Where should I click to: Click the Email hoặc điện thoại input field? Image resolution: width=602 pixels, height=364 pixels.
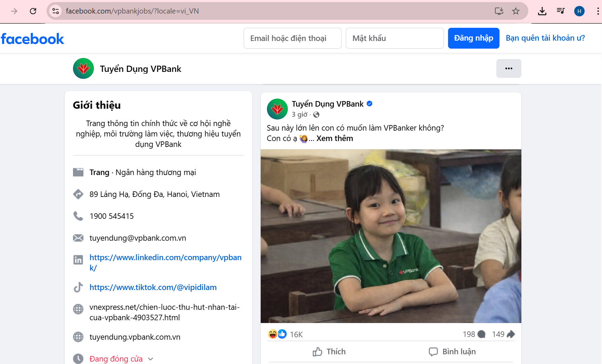point(292,38)
